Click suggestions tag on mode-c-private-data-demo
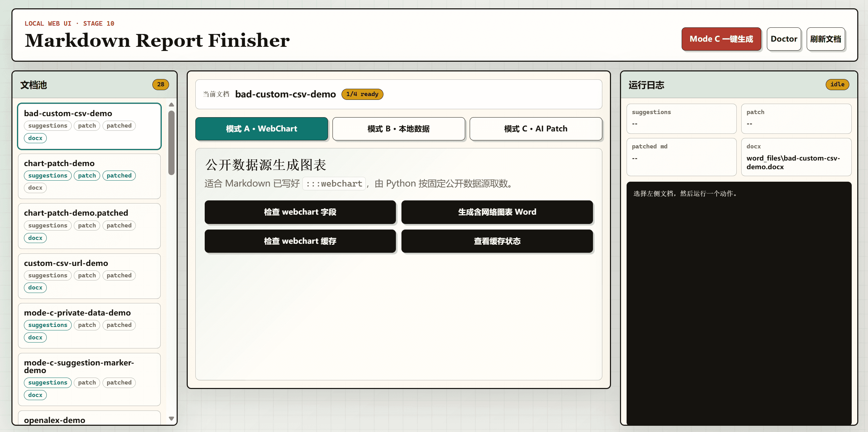 pos(48,325)
